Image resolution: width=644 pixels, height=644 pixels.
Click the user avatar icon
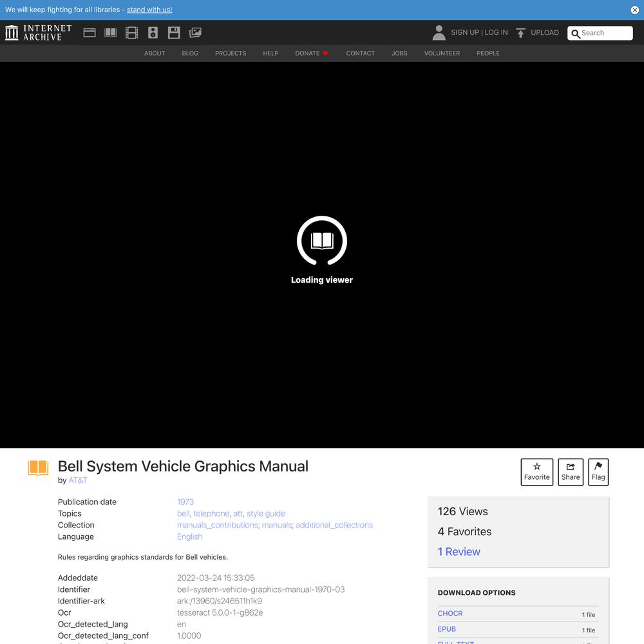point(439,32)
